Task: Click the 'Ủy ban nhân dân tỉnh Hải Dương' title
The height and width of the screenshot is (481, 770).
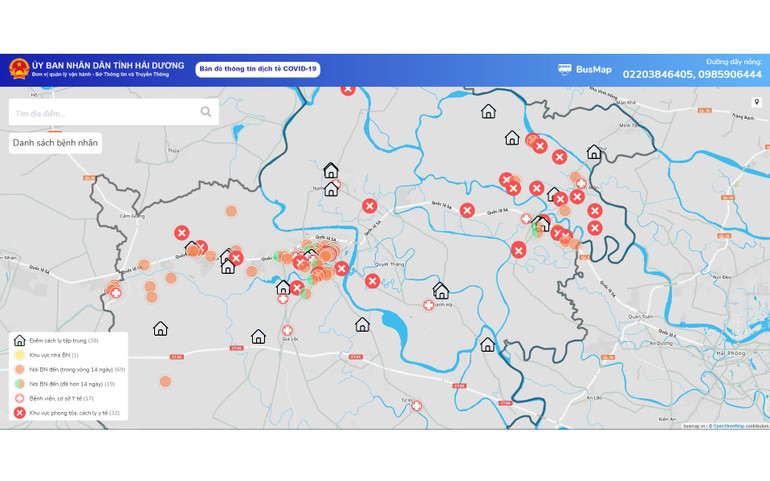Action: pos(108,65)
